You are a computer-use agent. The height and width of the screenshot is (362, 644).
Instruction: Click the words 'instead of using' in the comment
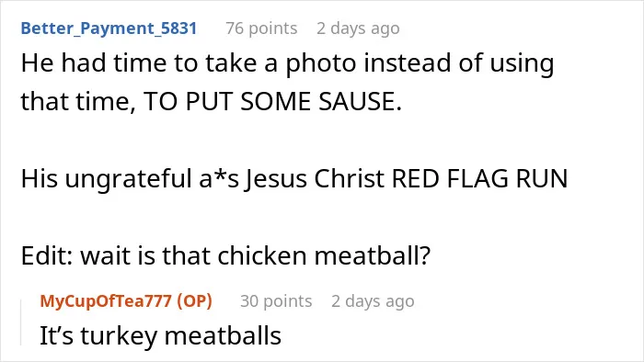click(x=459, y=64)
